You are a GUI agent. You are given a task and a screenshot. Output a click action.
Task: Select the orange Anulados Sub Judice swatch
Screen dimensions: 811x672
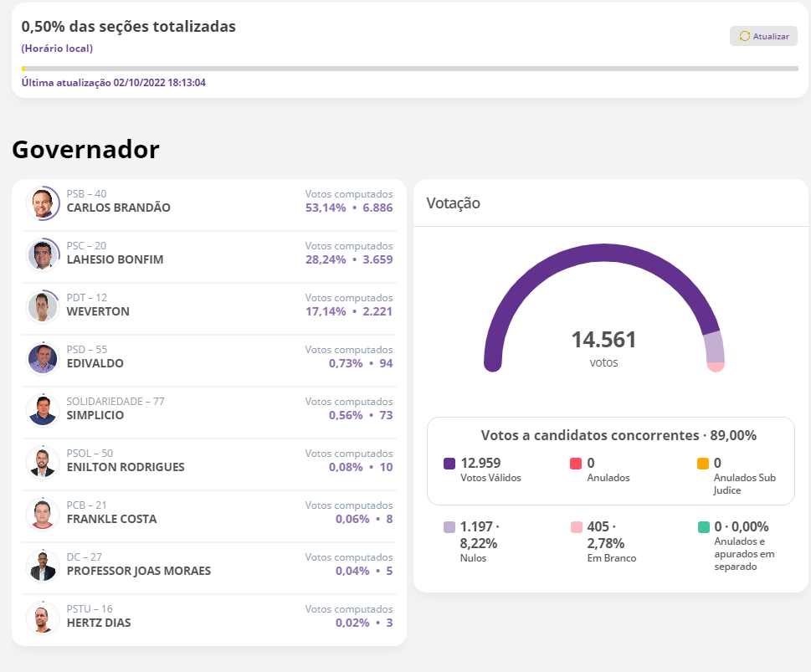(x=702, y=464)
